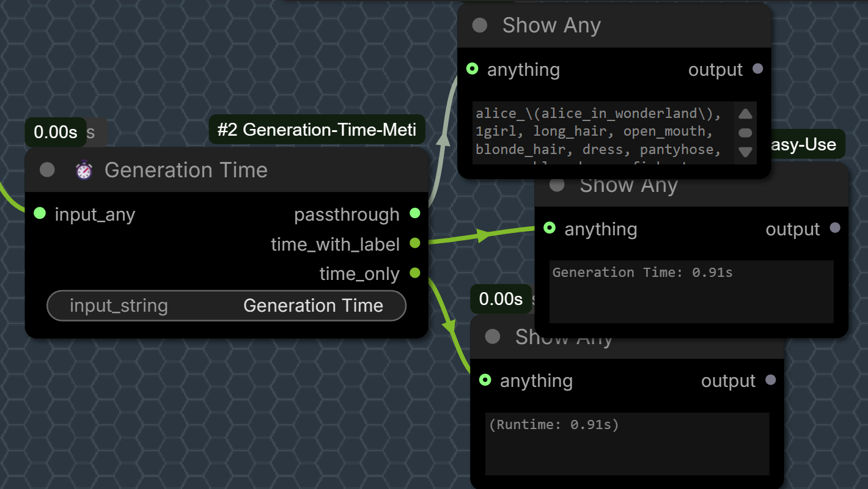Screen dimensions: 868x489
Task: Click the arrow marker on the time_with_label wire
Action: click(x=484, y=235)
